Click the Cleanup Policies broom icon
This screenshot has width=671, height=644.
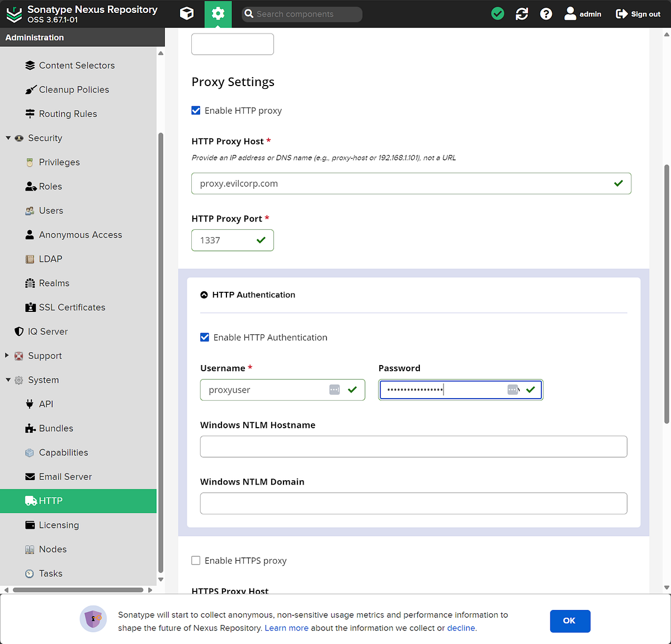click(x=30, y=89)
